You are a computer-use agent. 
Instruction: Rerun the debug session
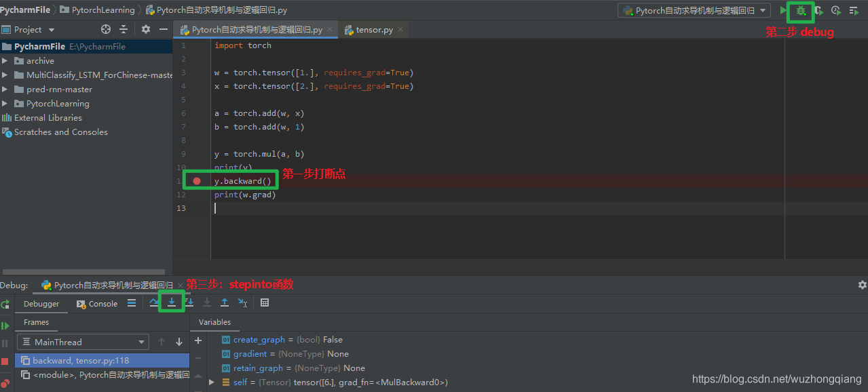click(x=5, y=305)
